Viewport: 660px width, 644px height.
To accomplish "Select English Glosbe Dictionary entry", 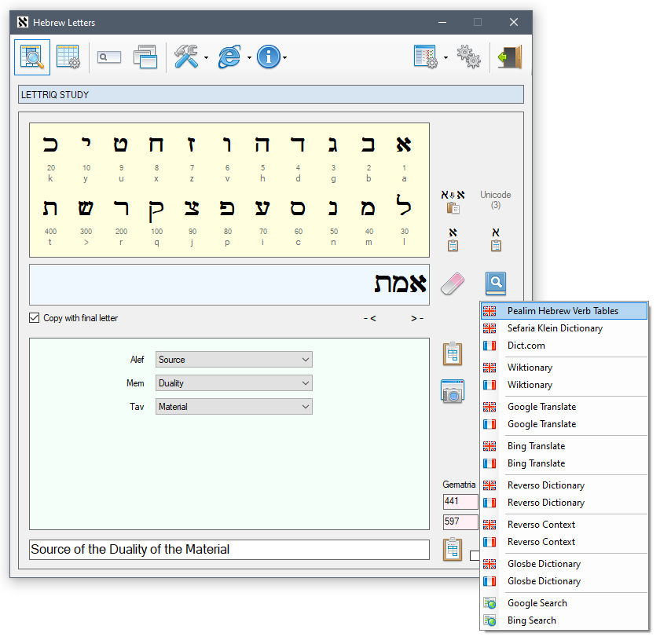I will coord(563,563).
